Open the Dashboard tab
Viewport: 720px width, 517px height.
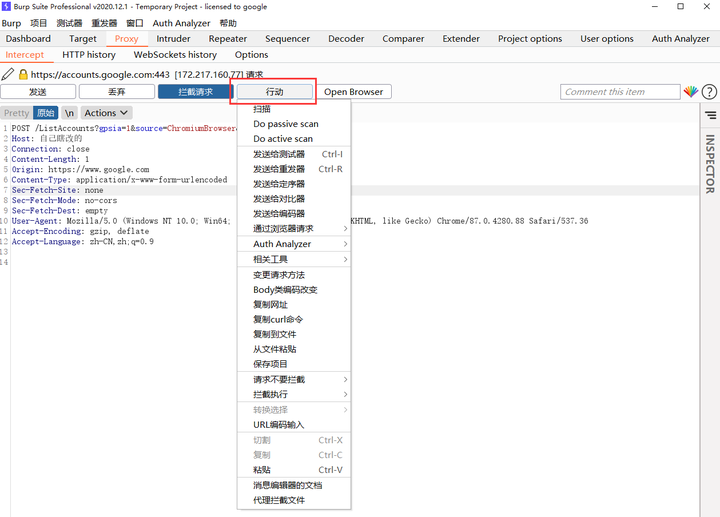tap(28, 39)
